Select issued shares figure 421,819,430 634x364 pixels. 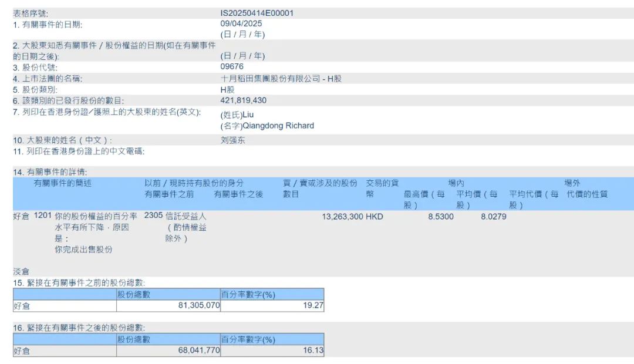(x=244, y=100)
